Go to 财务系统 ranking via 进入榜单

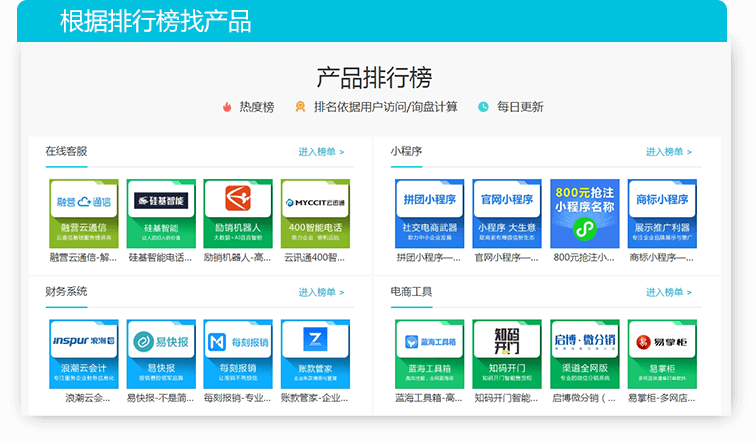click(x=321, y=292)
